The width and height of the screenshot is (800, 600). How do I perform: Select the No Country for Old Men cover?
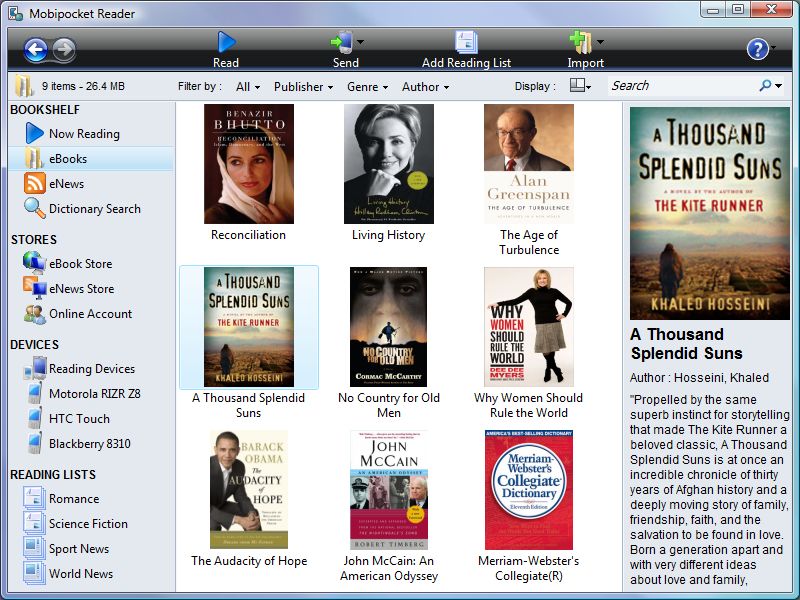389,327
